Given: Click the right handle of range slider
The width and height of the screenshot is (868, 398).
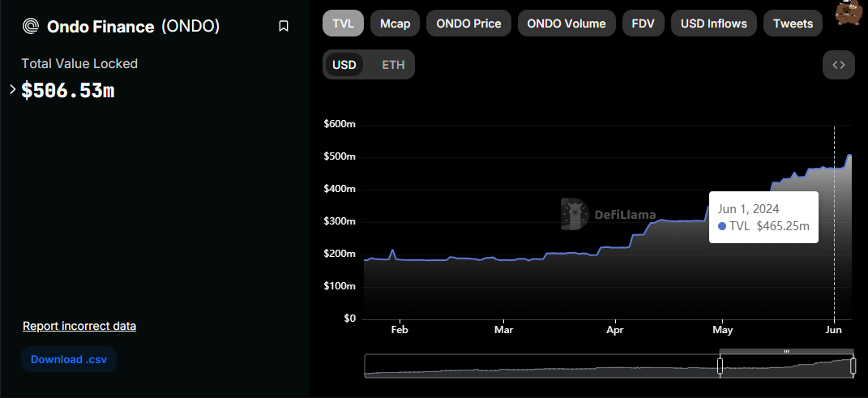Looking at the screenshot, I should (853, 366).
